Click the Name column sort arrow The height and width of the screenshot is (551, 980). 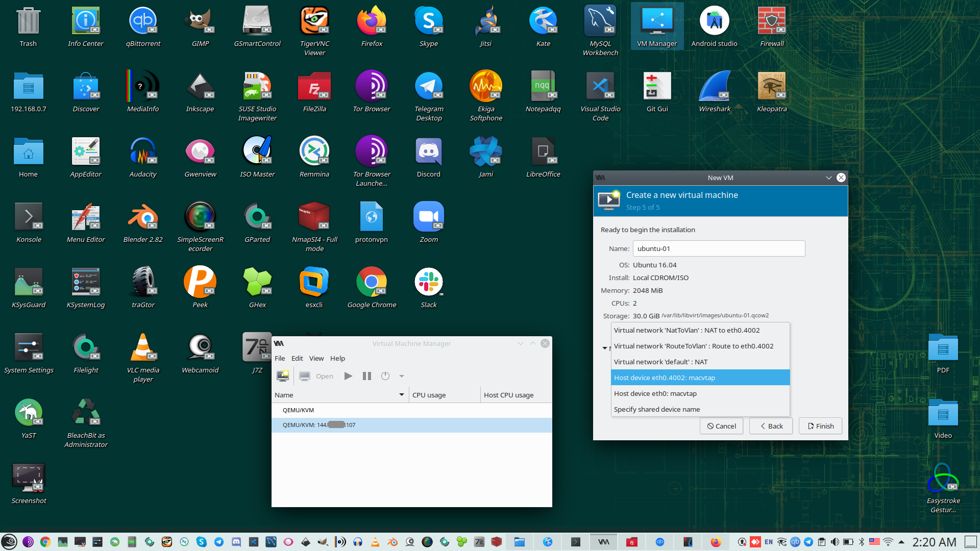coord(402,395)
